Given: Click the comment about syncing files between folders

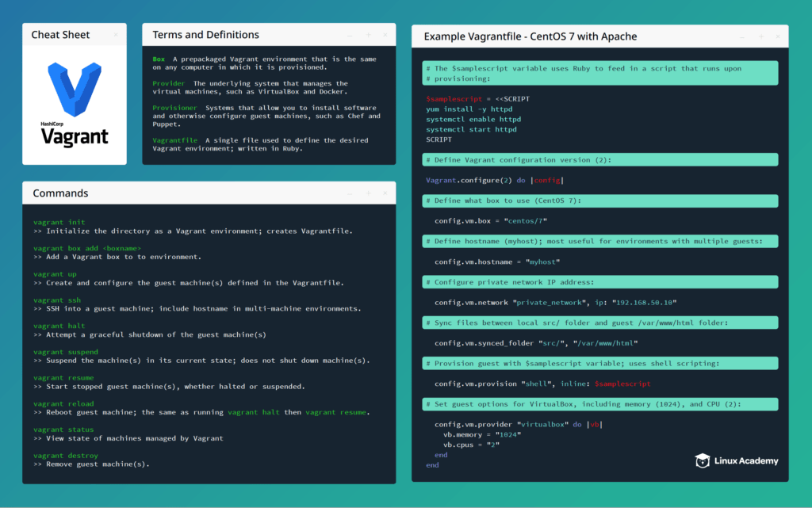Looking at the screenshot, I should point(600,323).
